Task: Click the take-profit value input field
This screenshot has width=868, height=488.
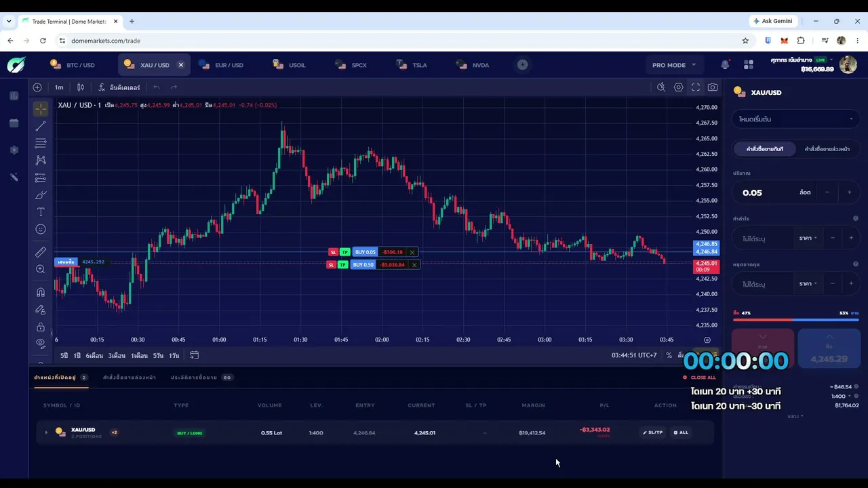Action: (x=764, y=239)
